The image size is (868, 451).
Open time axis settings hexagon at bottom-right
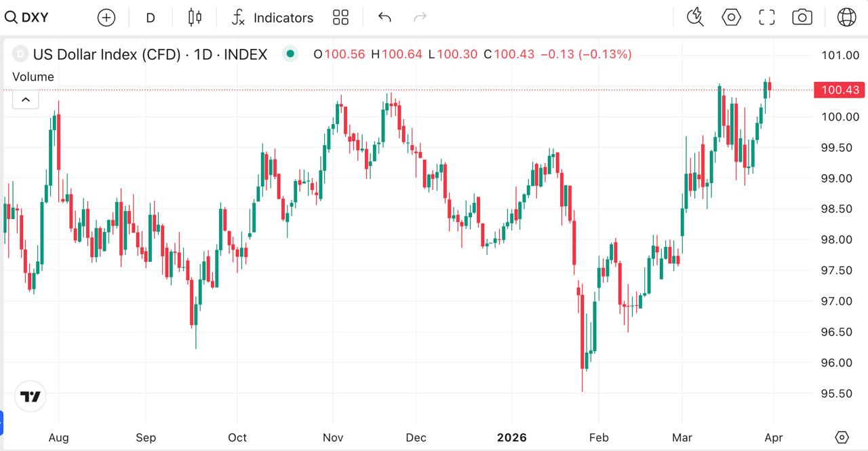[x=842, y=437]
